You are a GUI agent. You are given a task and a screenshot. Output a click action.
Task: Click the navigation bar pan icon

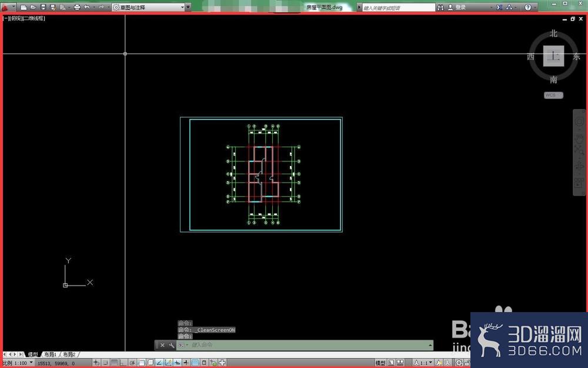click(x=579, y=138)
